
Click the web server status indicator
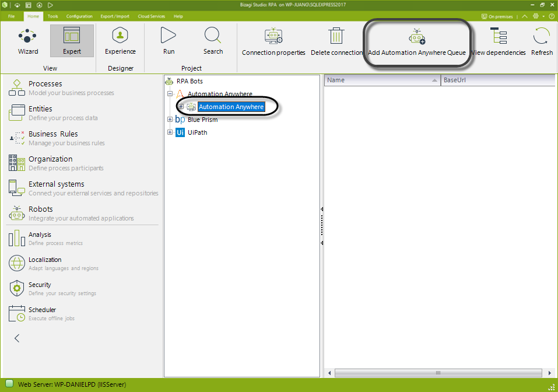click(9, 383)
